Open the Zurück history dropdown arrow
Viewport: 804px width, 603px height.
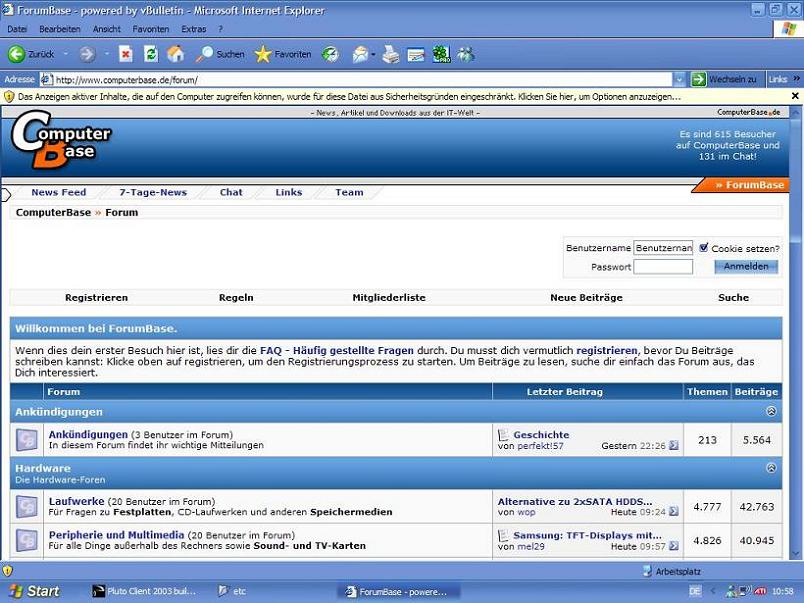(x=65, y=54)
